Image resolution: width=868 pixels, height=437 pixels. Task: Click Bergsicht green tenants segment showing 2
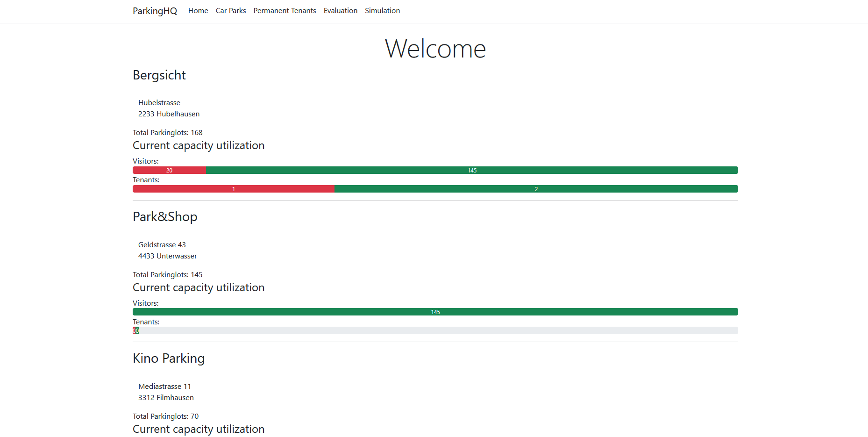[536, 189]
